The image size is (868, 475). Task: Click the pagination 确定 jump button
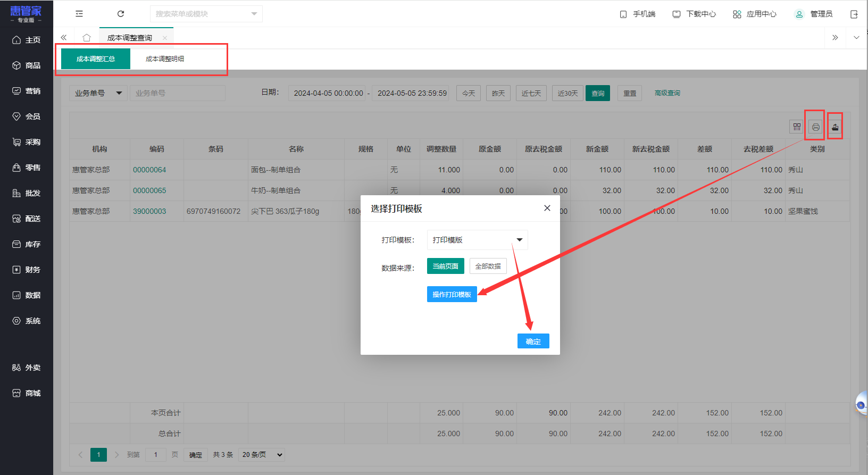click(x=196, y=455)
